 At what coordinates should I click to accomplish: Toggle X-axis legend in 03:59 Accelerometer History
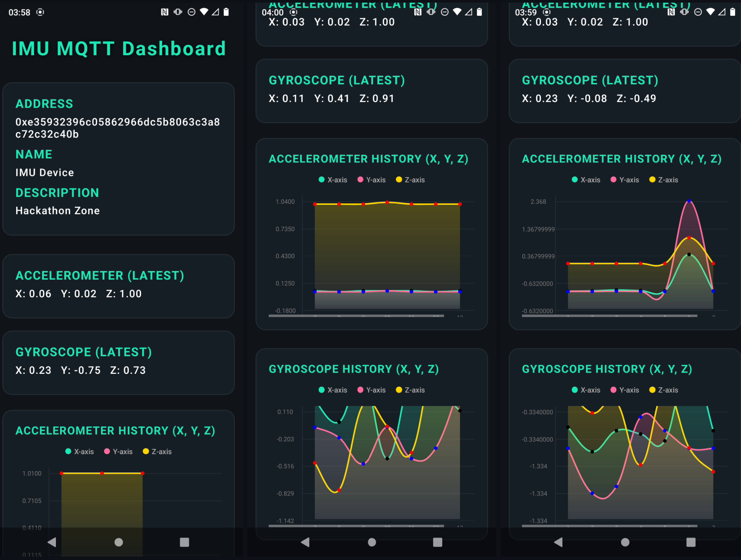coord(586,180)
